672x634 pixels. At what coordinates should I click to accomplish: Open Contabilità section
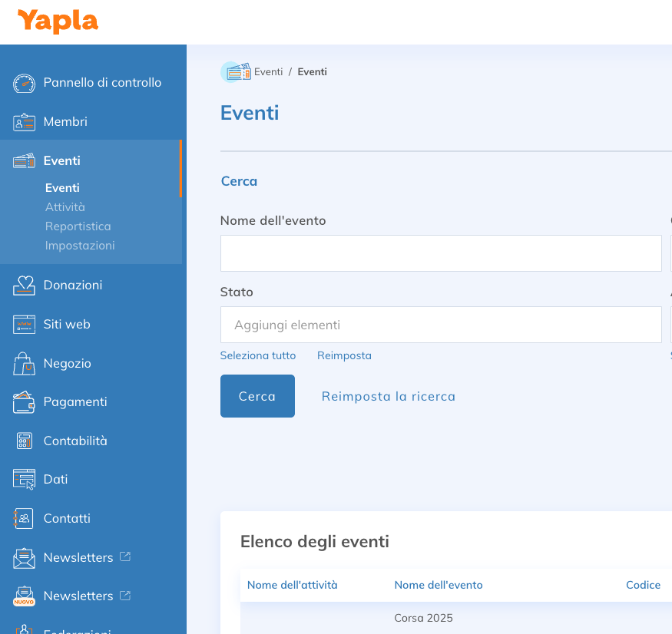tap(75, 441)
